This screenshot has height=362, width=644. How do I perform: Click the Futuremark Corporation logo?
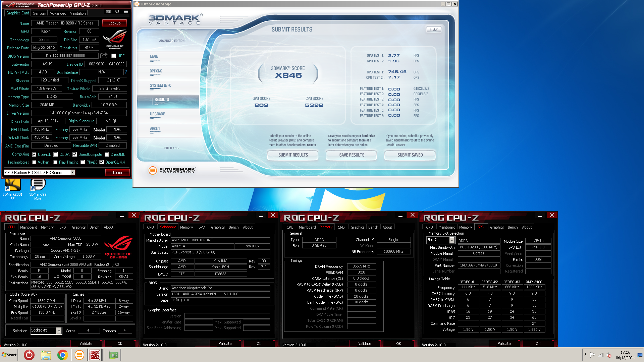[172, 170]
